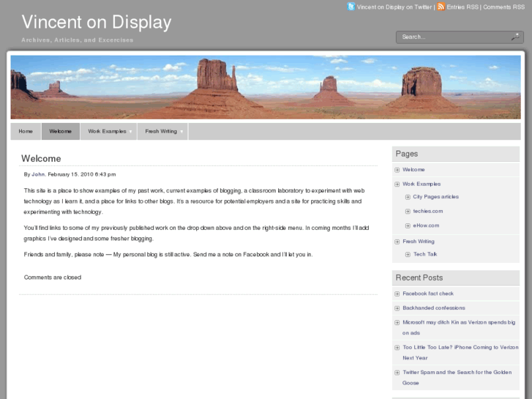532x399 pixels.
Task: Open Microsoft may ditch Kin post
Action: coord(459,327)
